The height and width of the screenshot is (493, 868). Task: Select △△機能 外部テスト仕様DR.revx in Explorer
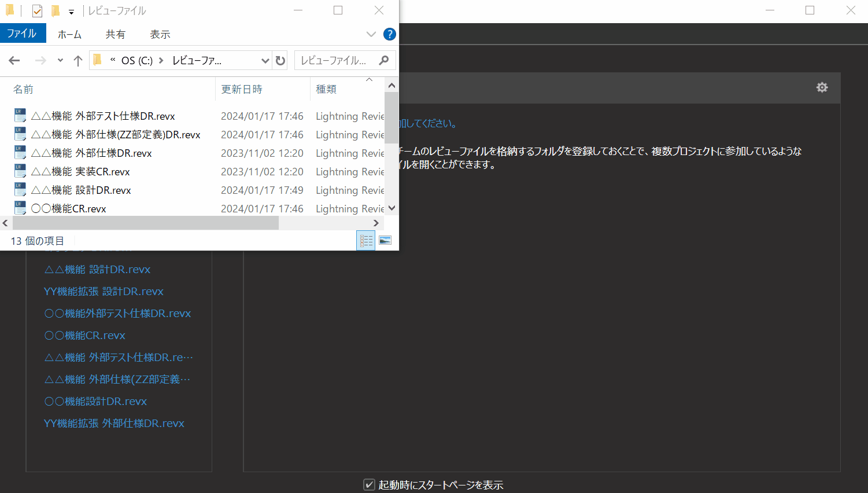(x=103, y=116)
